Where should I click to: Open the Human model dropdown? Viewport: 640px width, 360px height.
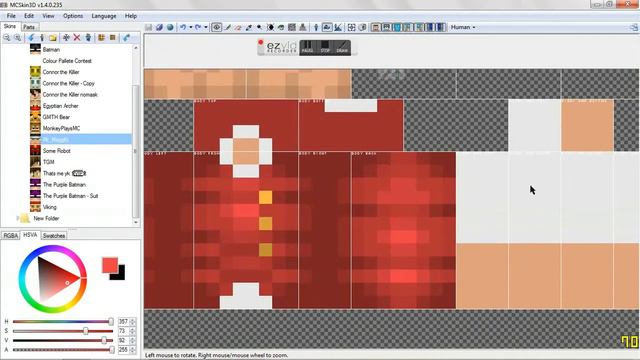(x=463, y=27)
